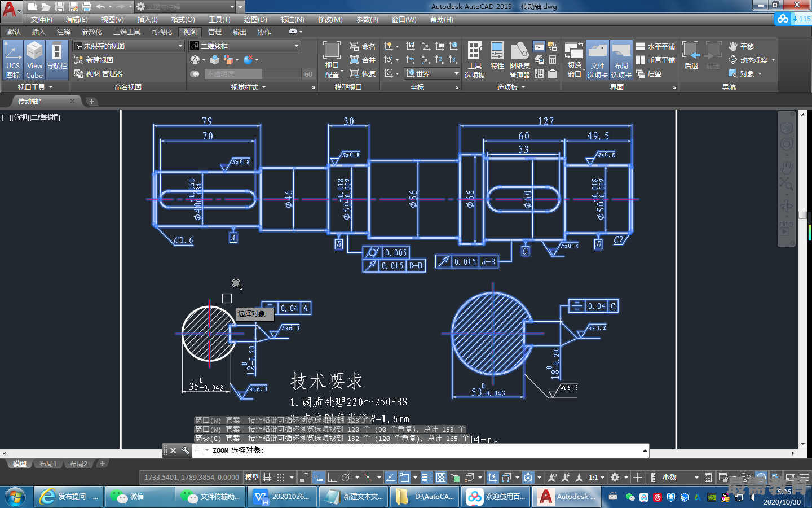Open the 世界 UCS coordinate dropdown

click(432, 73)
